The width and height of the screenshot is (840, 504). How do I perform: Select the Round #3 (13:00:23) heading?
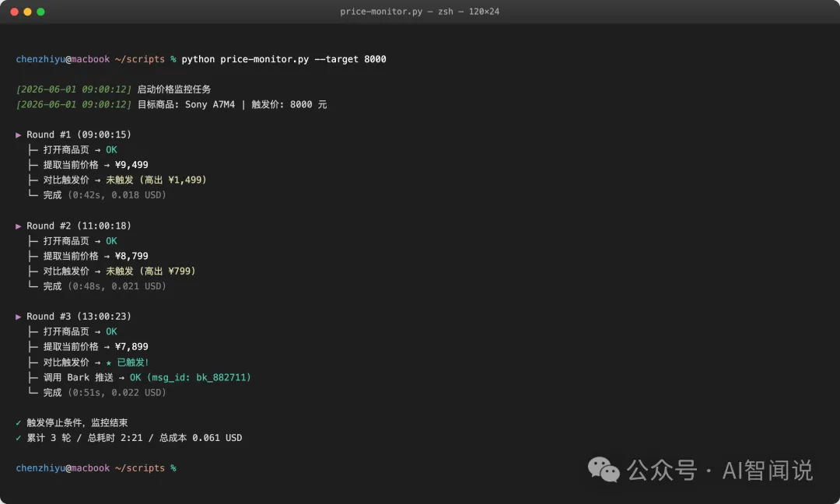pyautogui.click(x=79, y=316)
